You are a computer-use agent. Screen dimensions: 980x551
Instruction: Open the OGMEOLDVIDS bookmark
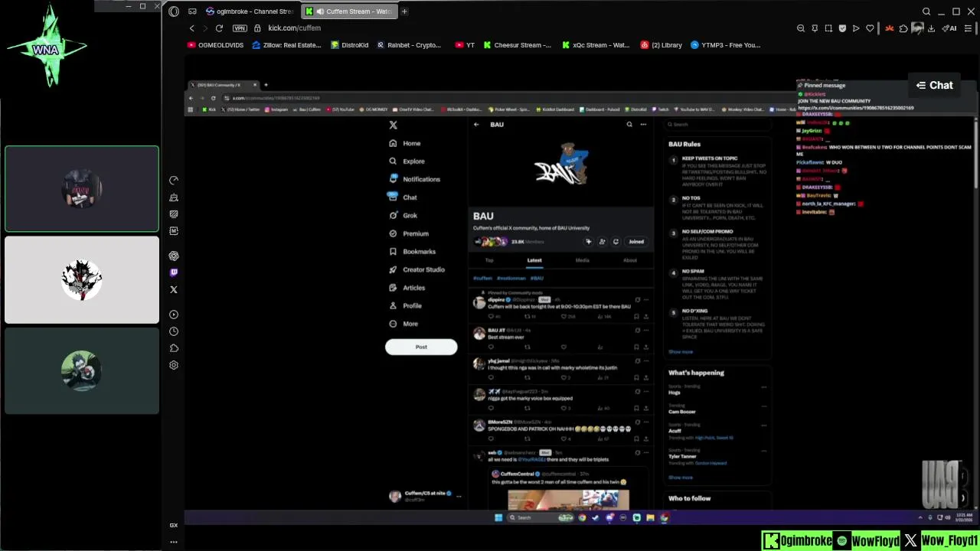215,45
